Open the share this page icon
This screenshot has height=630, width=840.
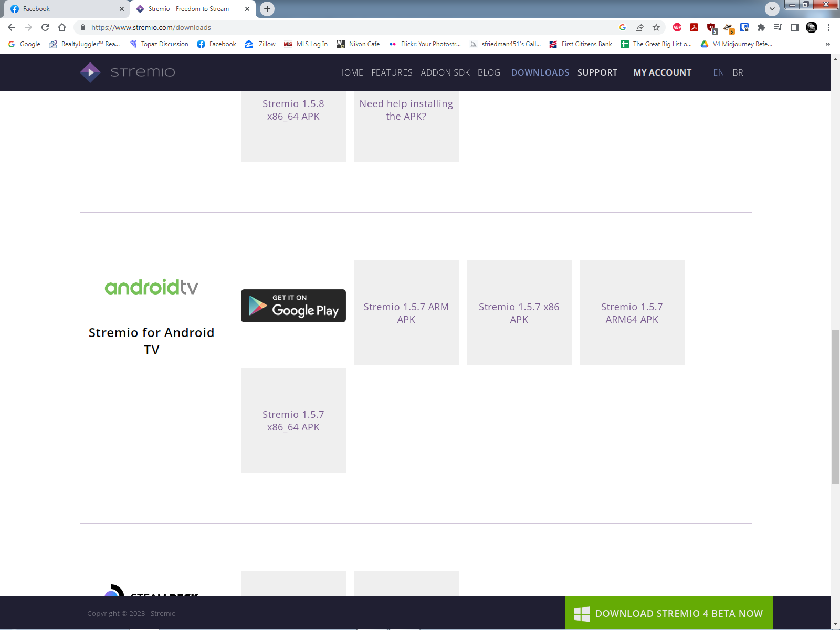click(639, 27)
